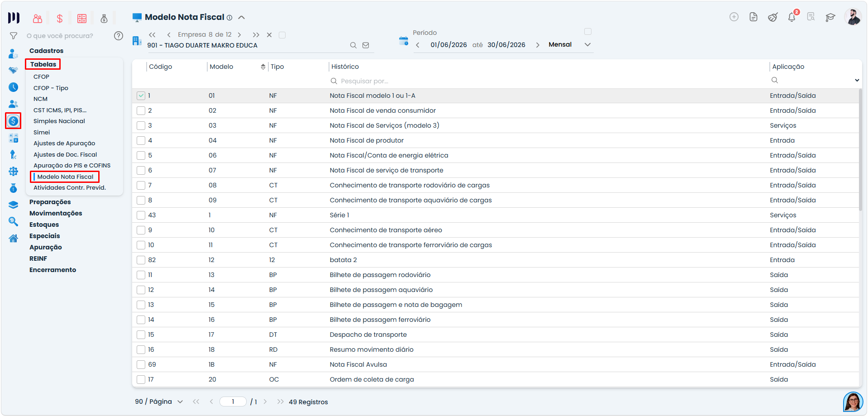Open the notifications bell icon
The height and width of the screenshot is (416, 868).
(x=792, y=17)
